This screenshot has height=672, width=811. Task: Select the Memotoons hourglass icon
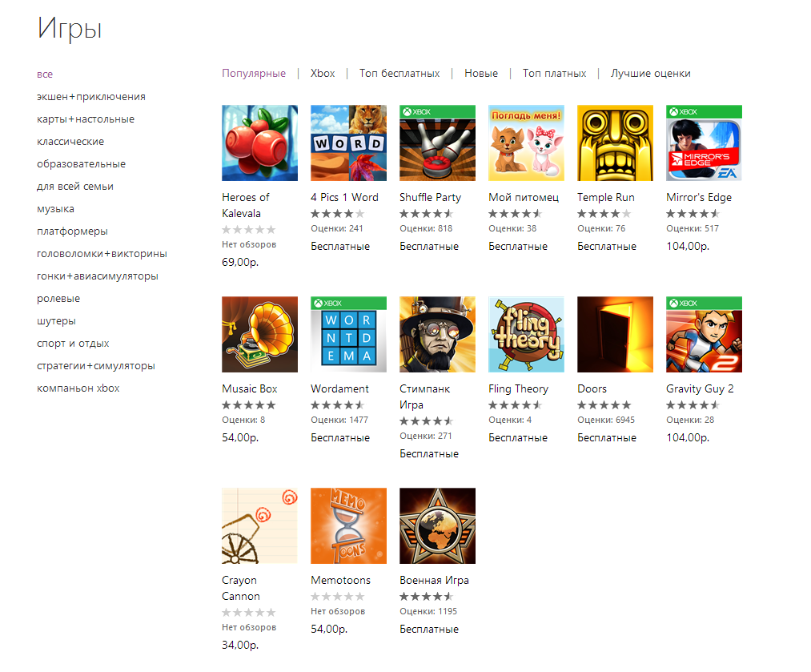coord(348,525)
